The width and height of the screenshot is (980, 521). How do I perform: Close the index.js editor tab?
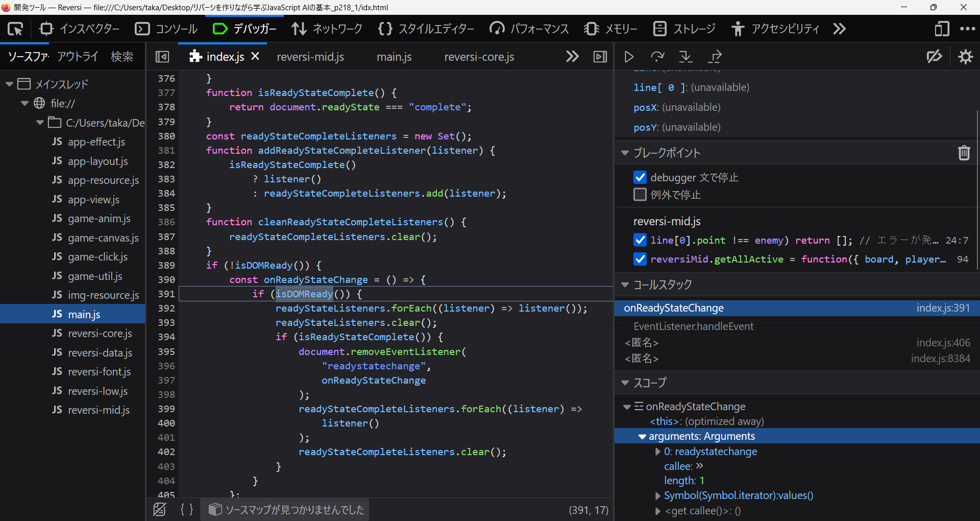coord(256,56)
